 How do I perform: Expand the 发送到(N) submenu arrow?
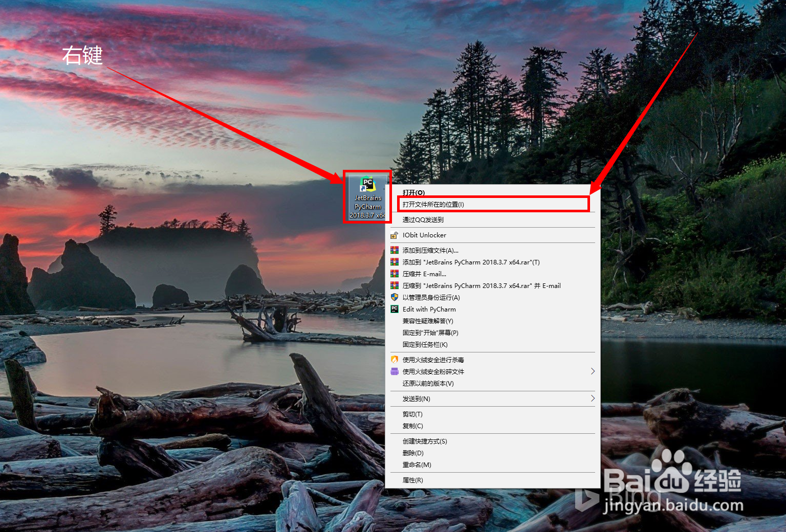click(593, 398)
